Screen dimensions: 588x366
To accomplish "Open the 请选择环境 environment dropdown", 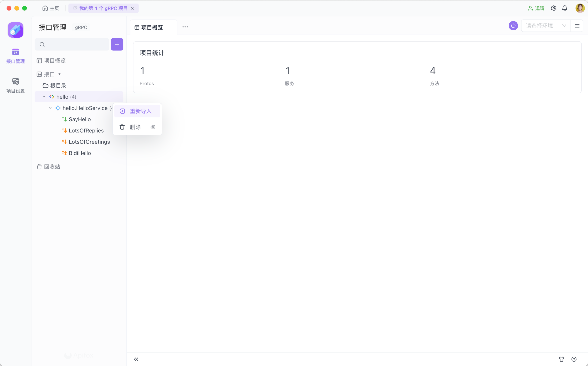I will [545, 26].
